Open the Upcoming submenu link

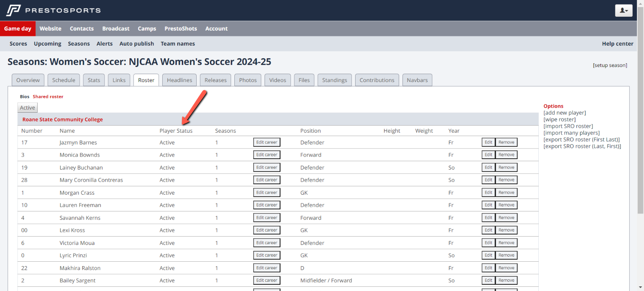pyautogui.click(x=47, y=44)
